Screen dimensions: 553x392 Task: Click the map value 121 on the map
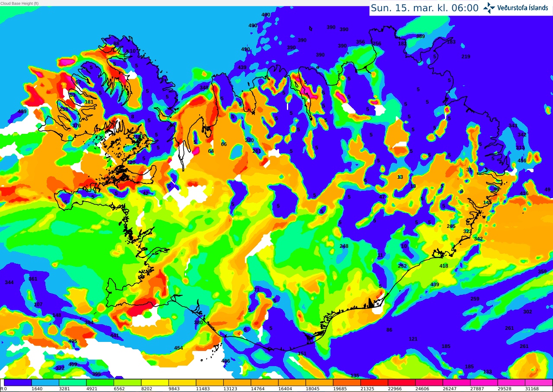pos(413,339)
